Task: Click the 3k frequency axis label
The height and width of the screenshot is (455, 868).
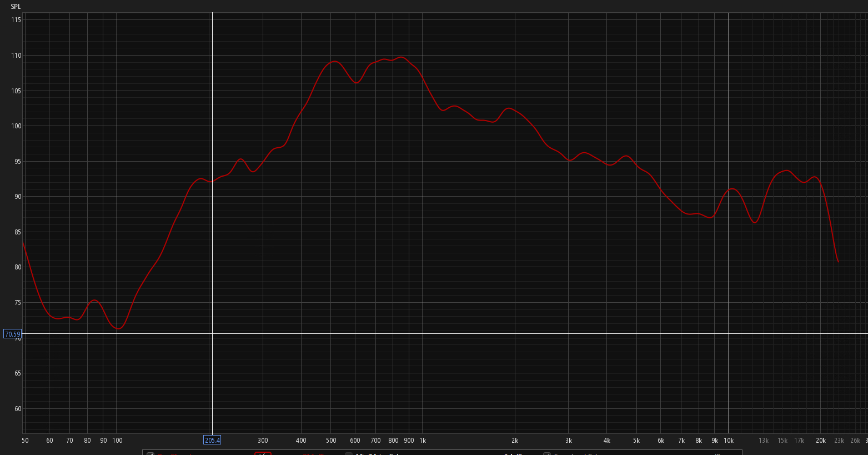Action: click(x=569, y=441)
